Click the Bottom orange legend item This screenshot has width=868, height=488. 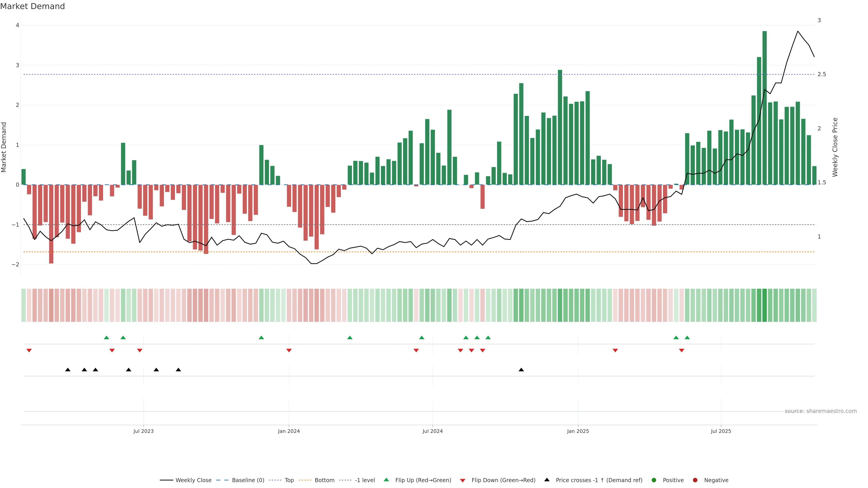pos(324,480)
